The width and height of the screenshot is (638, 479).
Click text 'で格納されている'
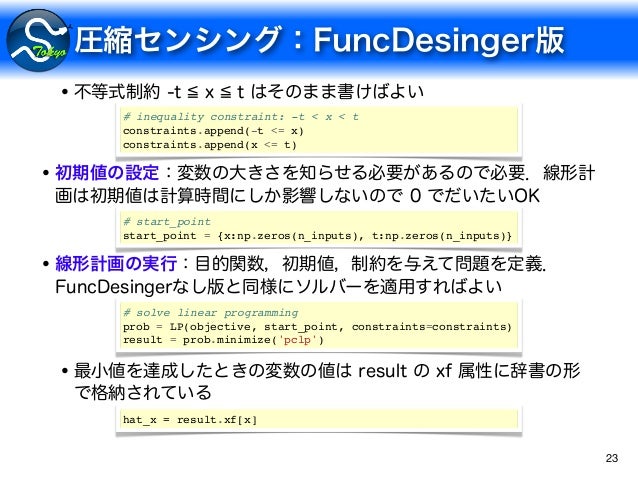pyautogui.click(x=143, y=392)
